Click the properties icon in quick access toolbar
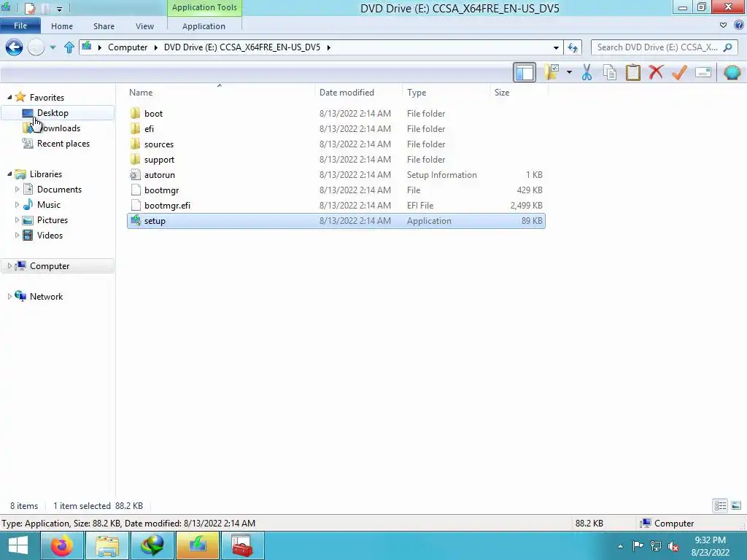The image size is (747, 560). (30, 8)
